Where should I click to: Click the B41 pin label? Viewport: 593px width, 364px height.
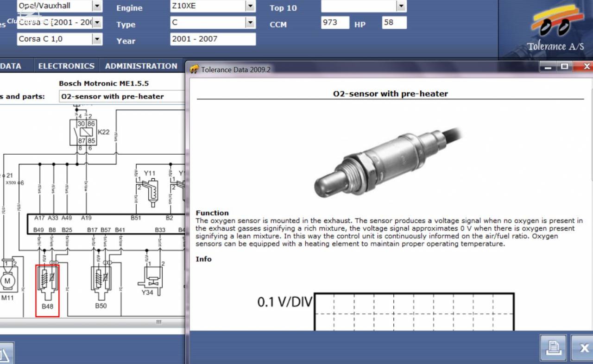point(120,230)
